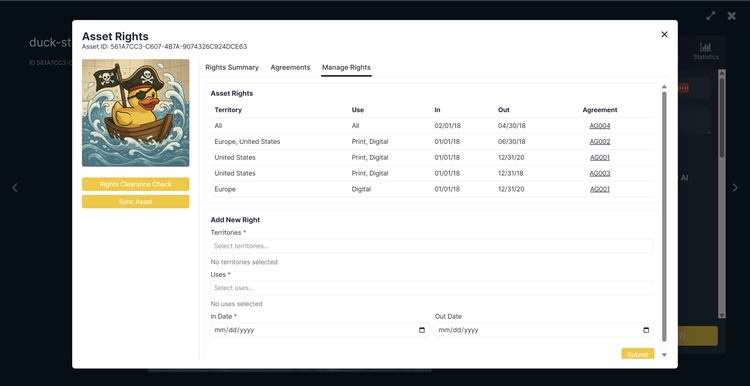This screenshot has width=750, height=386.
Task: Open the Statistics chart icon in background
Action: [706, 47]
